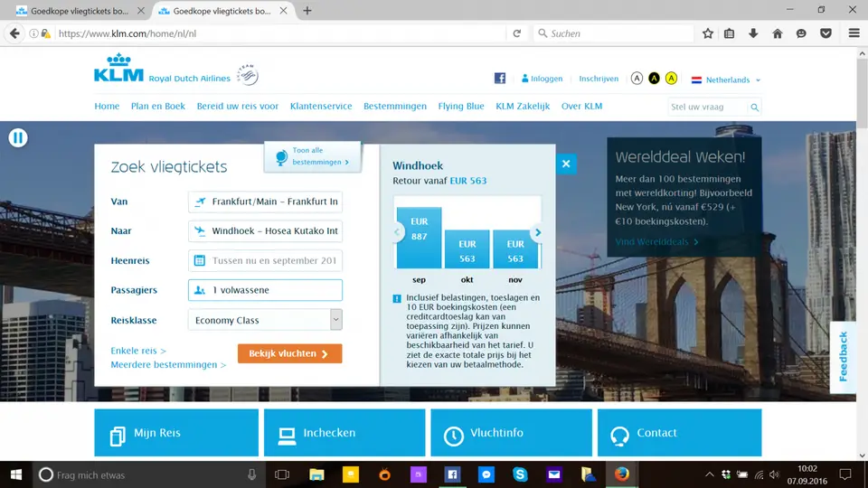Image resolution: width=868 pixels, height=488 pixels.
Task: Open the Inchecken tile
Action: click(x=344, y=433)
